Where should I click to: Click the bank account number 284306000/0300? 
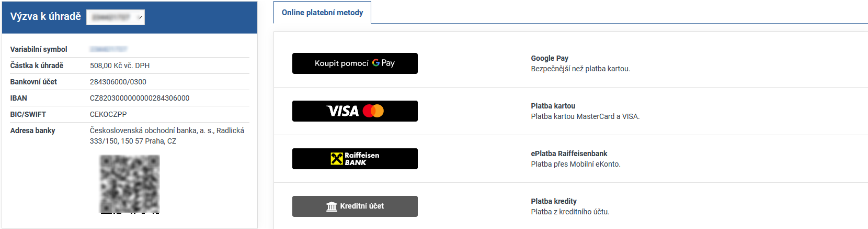tap(118, 82)
